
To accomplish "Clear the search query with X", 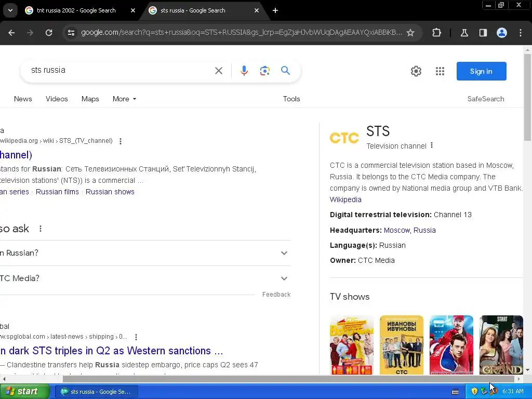I will point(219,71).
